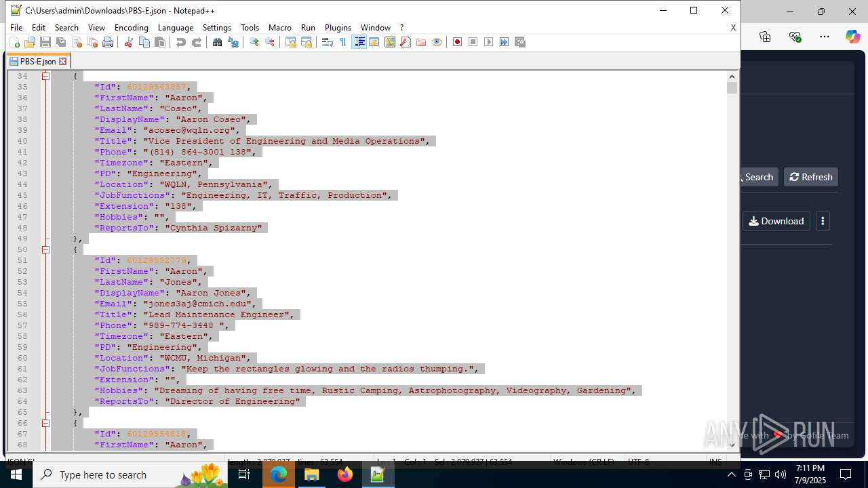Click the Download button in browser window
Viewport: 868px width, 488px height.
coord(776,221)
